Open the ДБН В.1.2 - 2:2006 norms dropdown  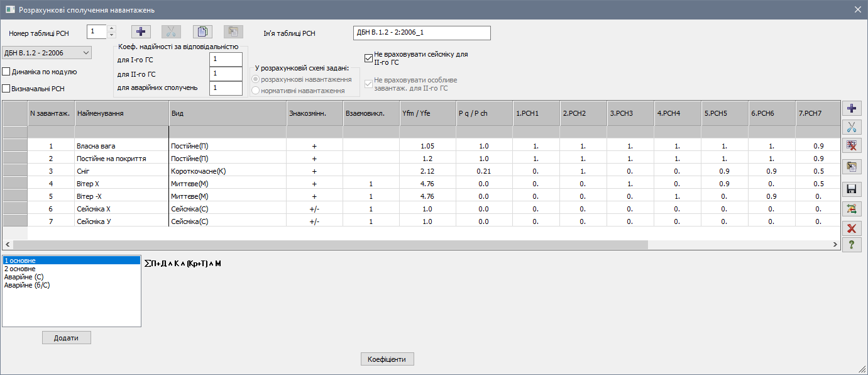pyautogui.click(x=47, y=53)
